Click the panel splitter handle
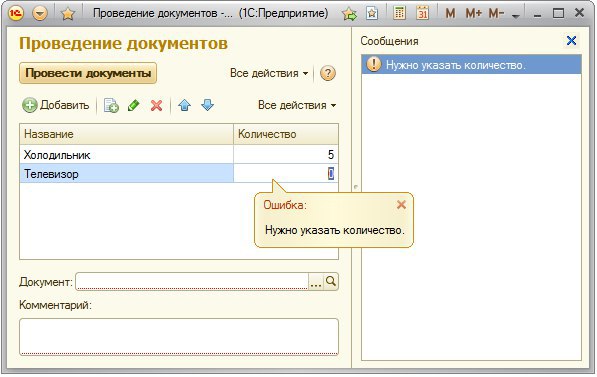 tap(355, 187)
